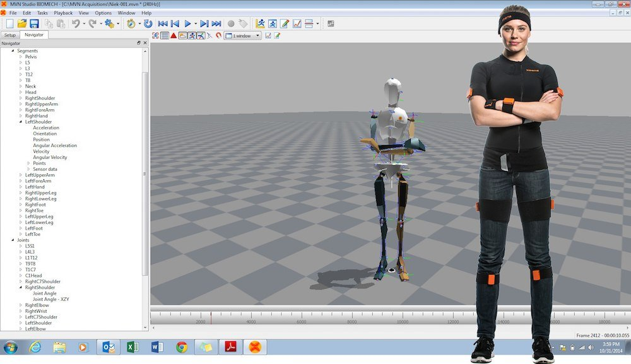Select Angular Velocity under LeftShoulder
The width and height of the screenshot is (631, 364).
[x=50, y=157]
